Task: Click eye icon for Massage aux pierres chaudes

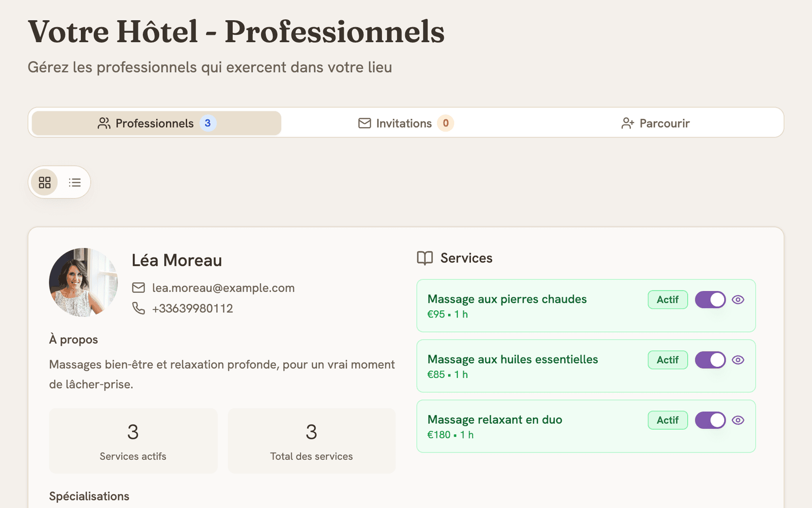Action: click(738, 300)
